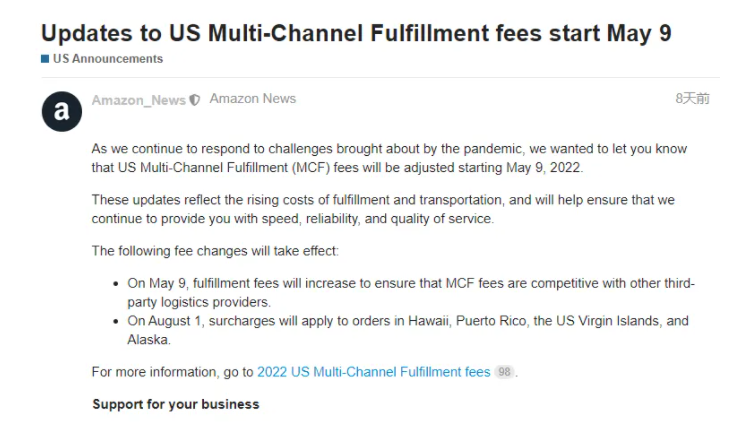Viewport: 756px width, 441px height.
Task: Open the Amazon_News username profile
Action: 138,100
